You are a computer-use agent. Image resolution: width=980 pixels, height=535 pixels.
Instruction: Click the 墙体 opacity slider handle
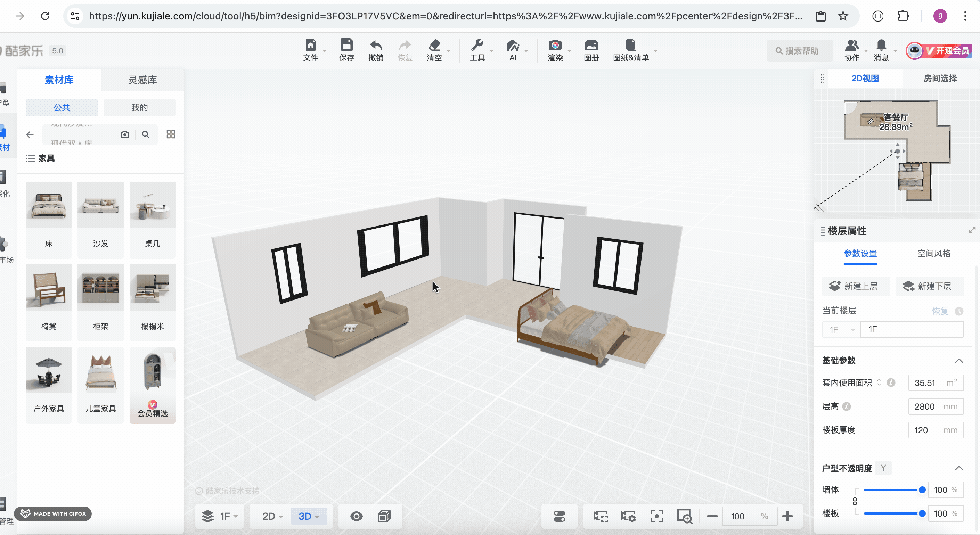[922, 490]
